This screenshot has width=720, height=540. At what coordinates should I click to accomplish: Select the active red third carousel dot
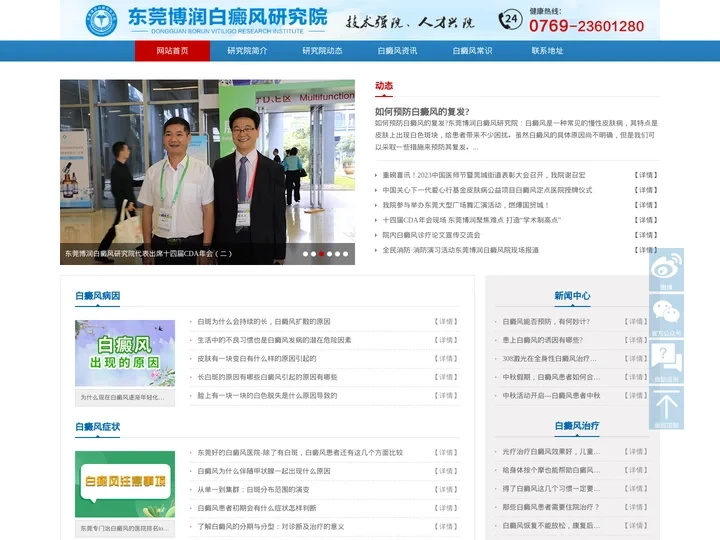pyautogui.click(x=321, y=254)
